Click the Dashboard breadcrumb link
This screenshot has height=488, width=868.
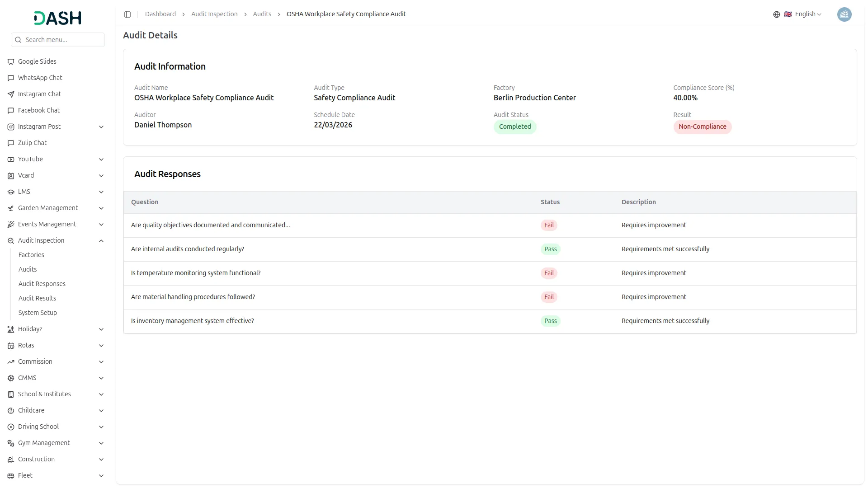(x=160, y=14)
